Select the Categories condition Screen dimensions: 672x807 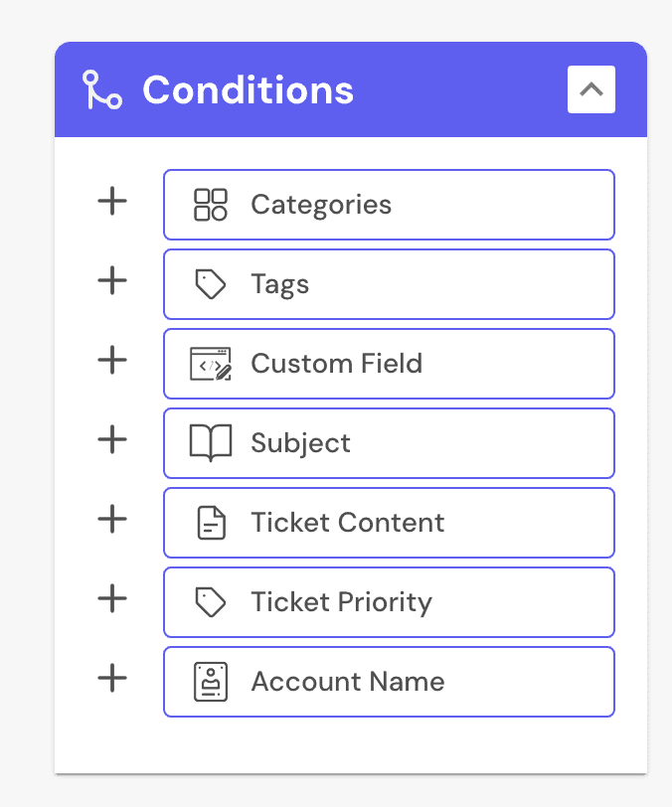point(388,204)
